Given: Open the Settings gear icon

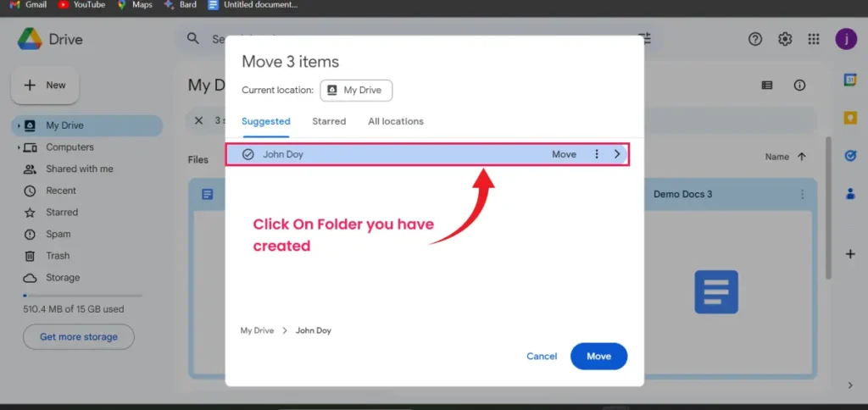Looking at the screenshot, I should click(785, 39).
